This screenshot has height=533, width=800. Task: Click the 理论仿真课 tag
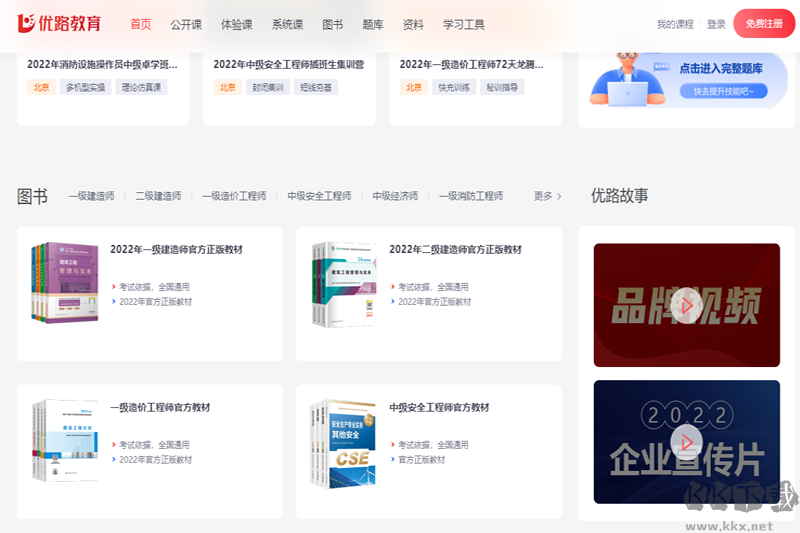tap(141, 87)
